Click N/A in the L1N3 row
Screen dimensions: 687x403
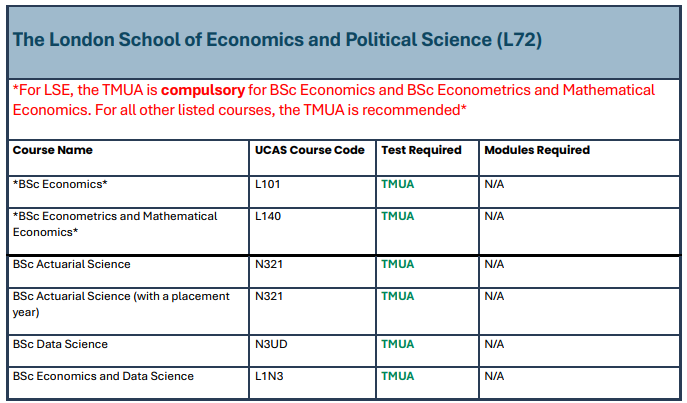tap(494, 376)
